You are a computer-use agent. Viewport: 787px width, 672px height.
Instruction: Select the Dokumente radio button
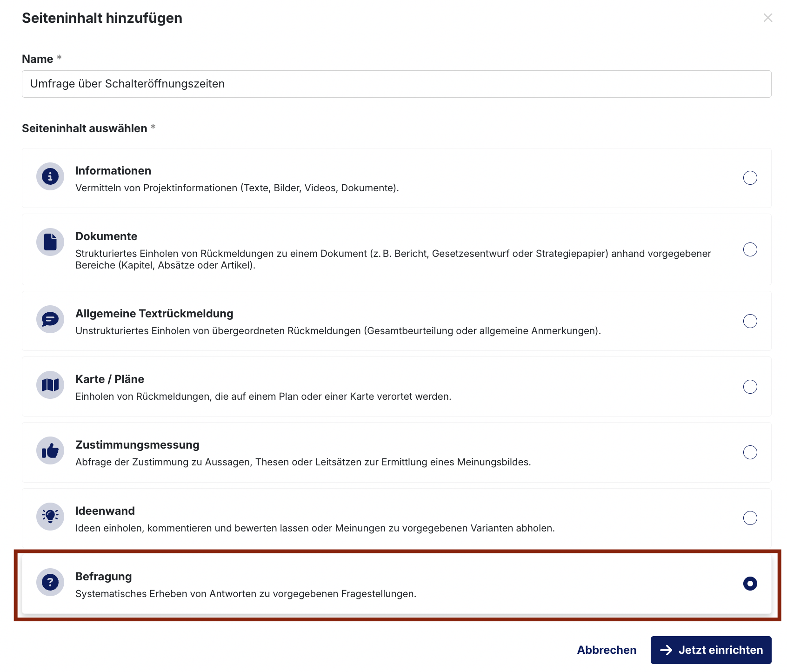pos(750,249)
